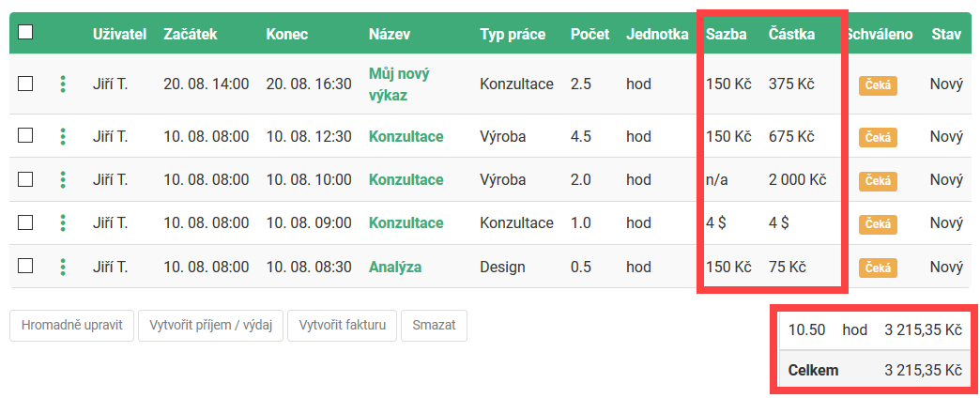This screenshot has width=980, height=398.
Task: Click the 'Čeká' badge in the first row
Action: [878, 85]
